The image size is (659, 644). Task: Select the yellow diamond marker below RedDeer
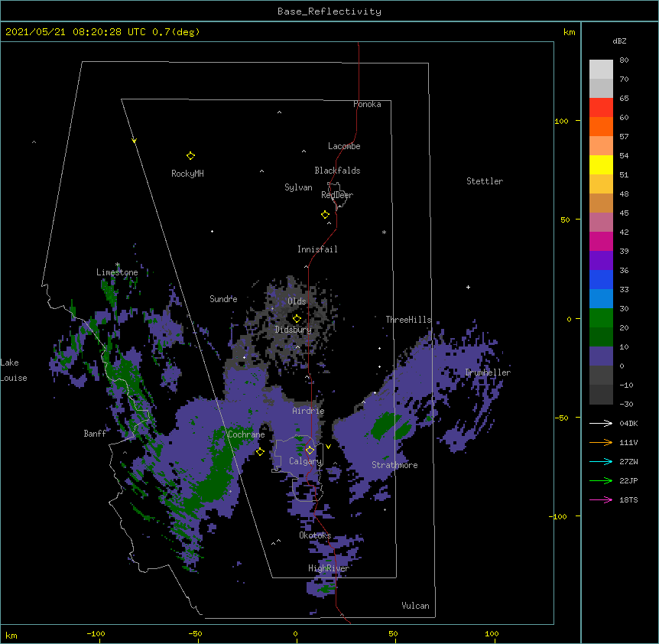tap(326, 215)
